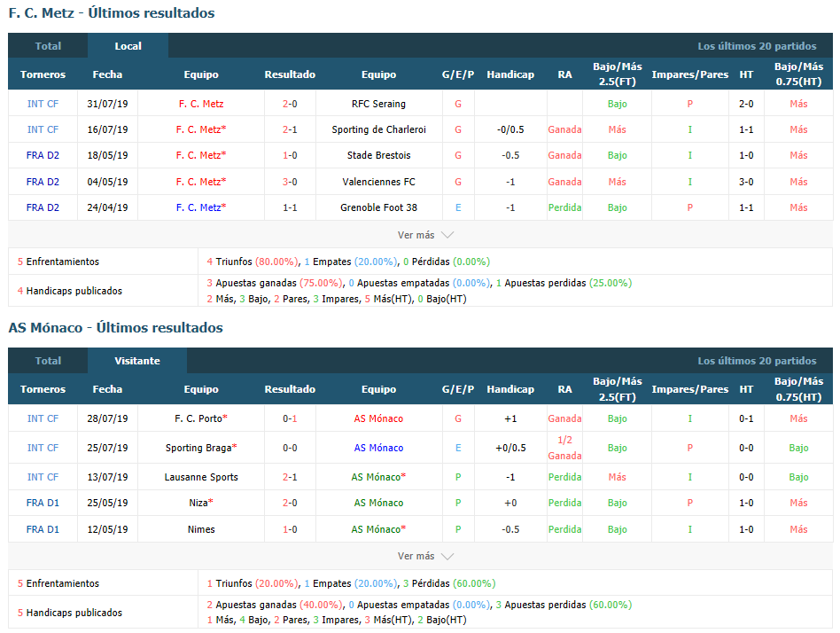Click the Impares/Pares header in the Metz table
This screenshot has height=633, width=840.
click(689, 74)
